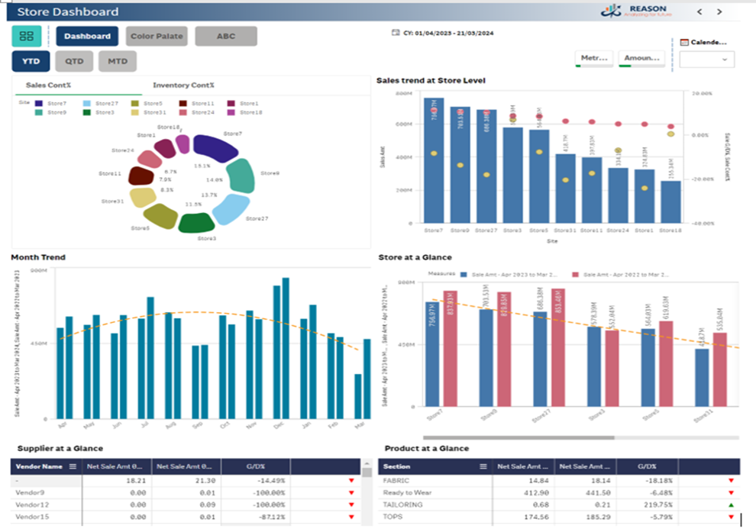Screen dimensions: 756x532
Task: Click the grid sheet selector icon
Action: [x=27, y=36]
